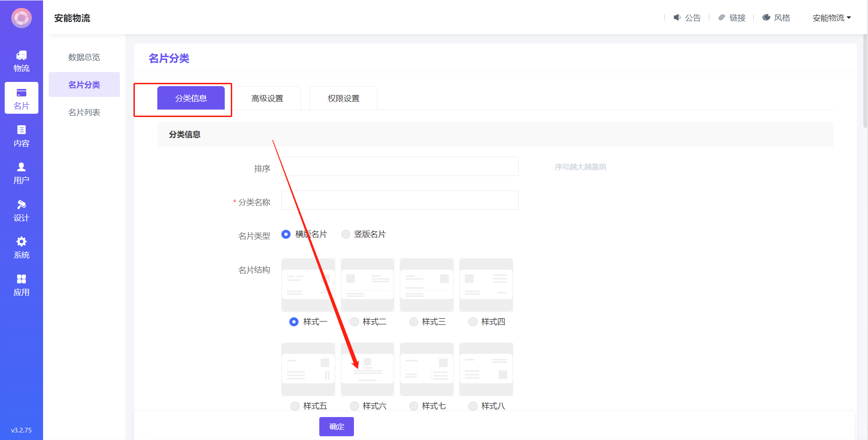Image resolution: width=868 pixels, height=440 pixels.
Task: Open the 链接 link in header
Action: 732,18
